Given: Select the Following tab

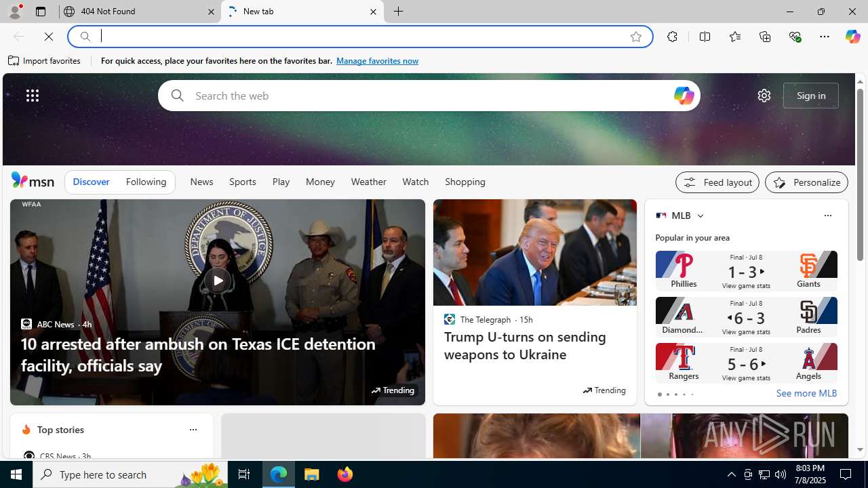Looking at the screenshot, I should click(146, 182).
